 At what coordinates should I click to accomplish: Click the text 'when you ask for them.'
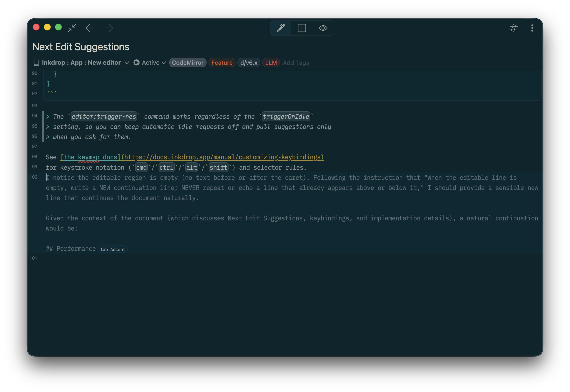[92, 137]
